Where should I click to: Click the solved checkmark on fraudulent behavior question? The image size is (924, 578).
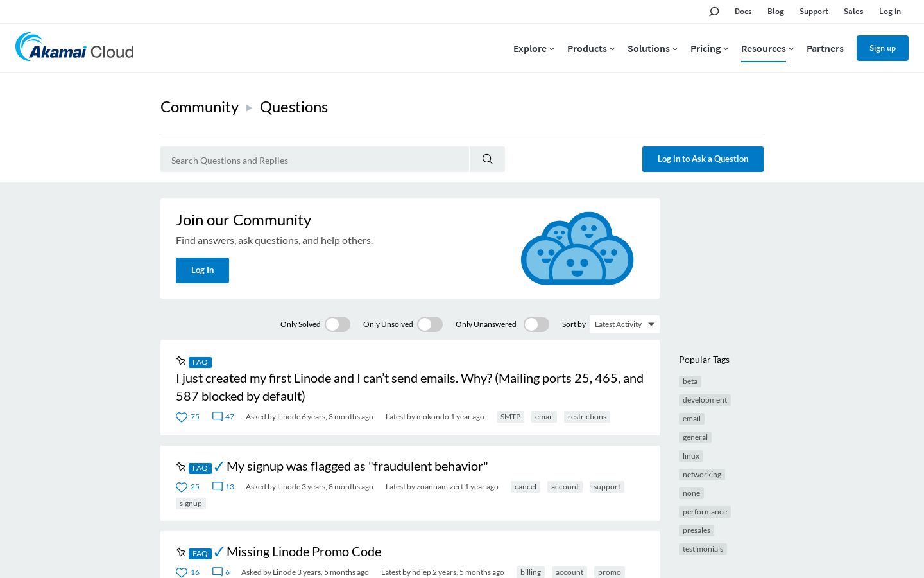pyautogui.click(x=219, y=466)
